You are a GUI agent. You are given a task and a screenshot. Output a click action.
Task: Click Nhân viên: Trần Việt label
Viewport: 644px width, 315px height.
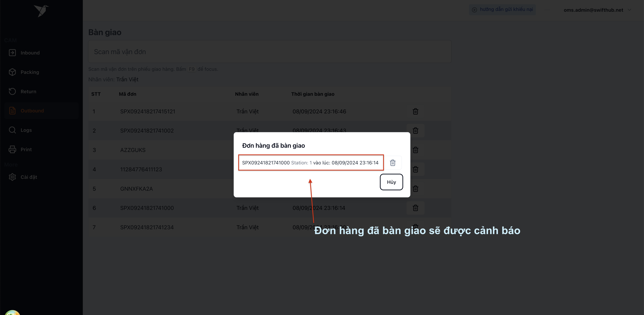113,79
